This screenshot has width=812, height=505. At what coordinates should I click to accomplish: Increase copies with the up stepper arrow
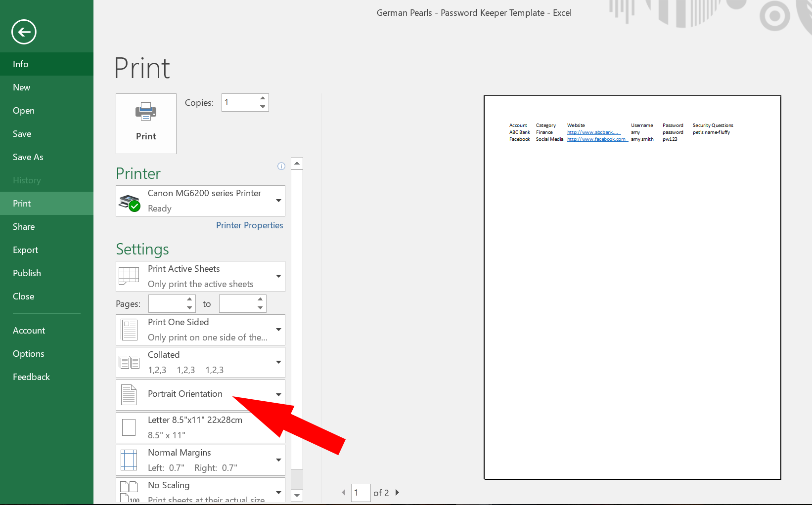pyautogui.click(x=262, y=98)
